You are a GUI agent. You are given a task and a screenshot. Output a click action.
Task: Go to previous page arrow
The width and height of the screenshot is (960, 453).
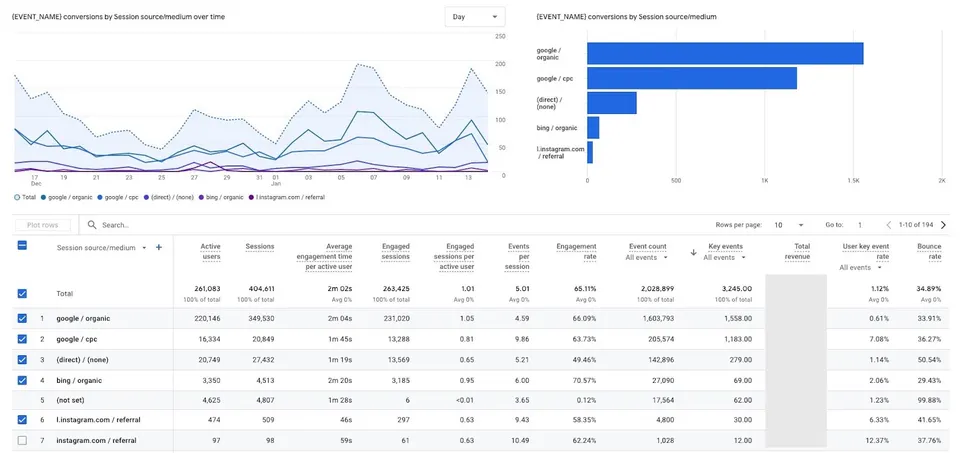[889, 225]
